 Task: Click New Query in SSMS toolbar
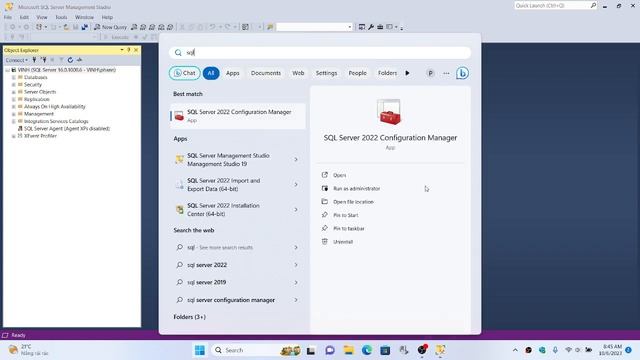tap(111, 27)
